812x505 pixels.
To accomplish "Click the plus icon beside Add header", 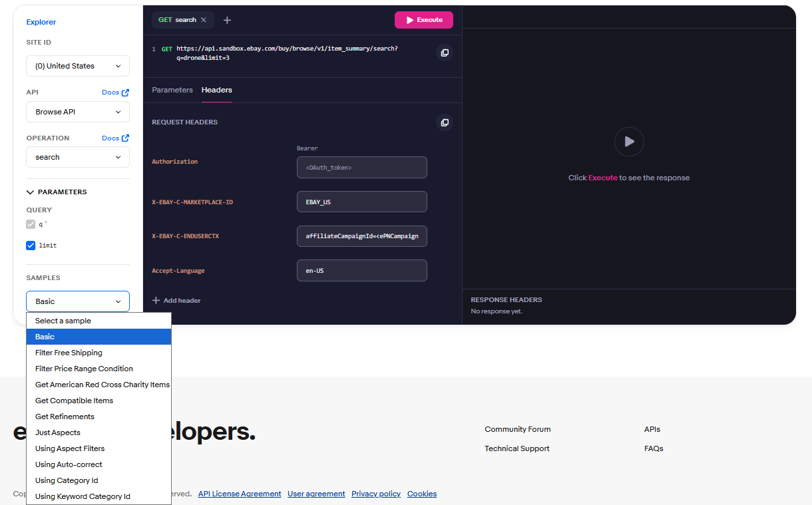I will click(x=156, y=301).
